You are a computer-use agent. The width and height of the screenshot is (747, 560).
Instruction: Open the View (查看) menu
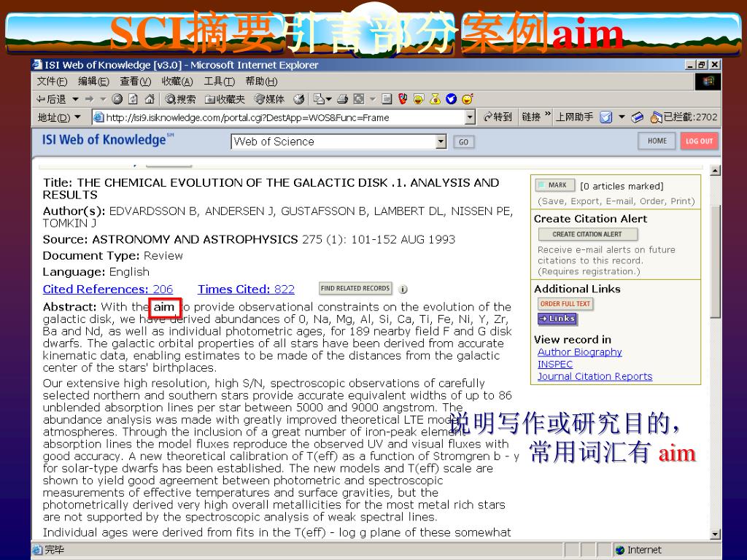pyautogui.click(x=135, y=82)
